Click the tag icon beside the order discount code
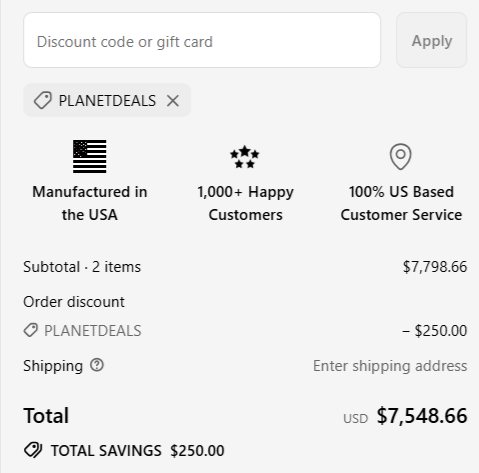The width and height of the screenshot is (479, 473). point(31,330)
